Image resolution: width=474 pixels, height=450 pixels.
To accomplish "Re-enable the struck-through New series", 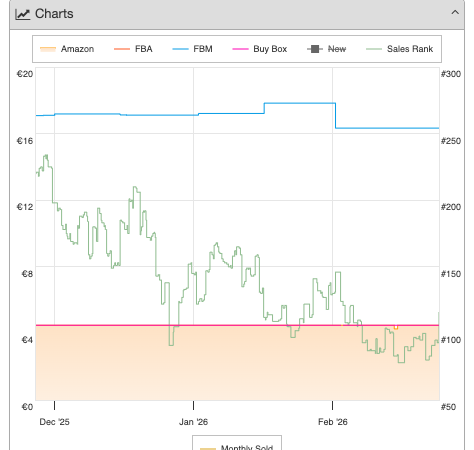I will (x=326, y=49).
